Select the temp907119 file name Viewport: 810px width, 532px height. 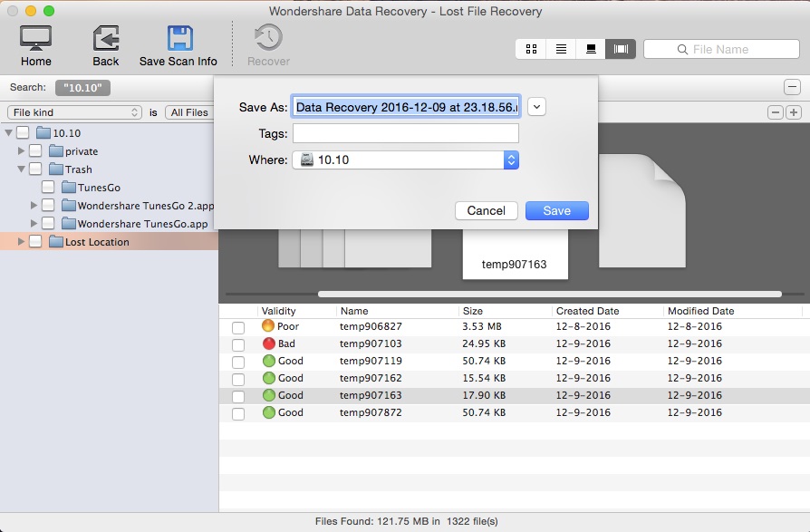[371, 361]
